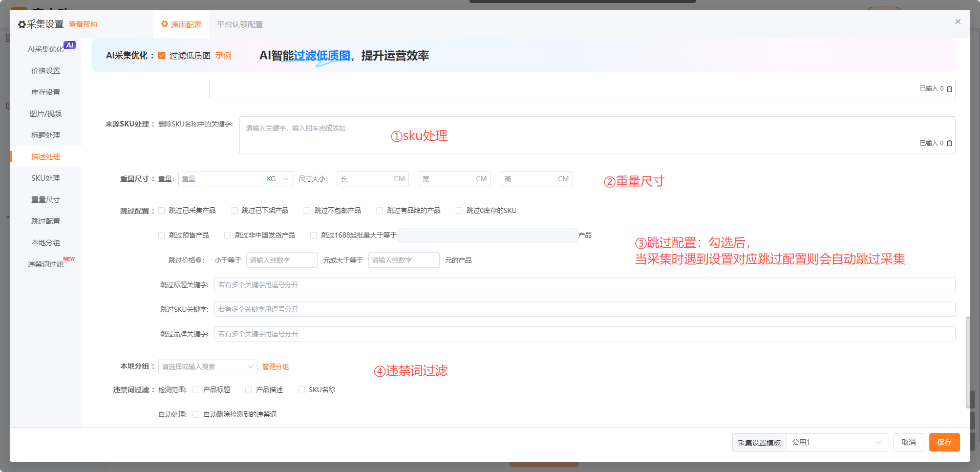Viewport: 980px width, 472px height.
Task: Select 重量尺寸 in sidebar
Action: [46, 200]
